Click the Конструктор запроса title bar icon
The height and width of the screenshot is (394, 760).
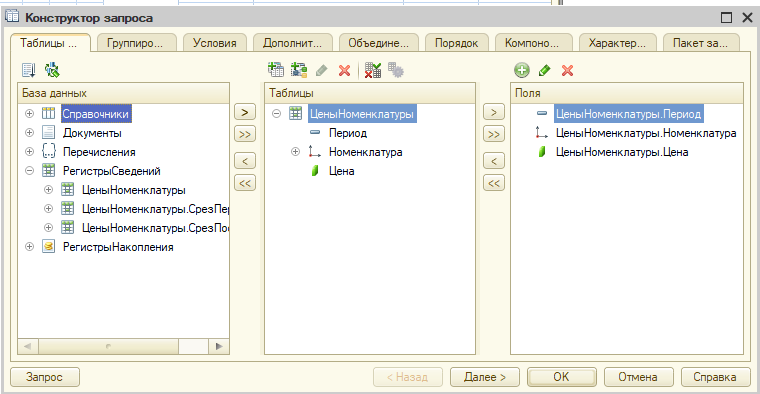tap(12, 17)
